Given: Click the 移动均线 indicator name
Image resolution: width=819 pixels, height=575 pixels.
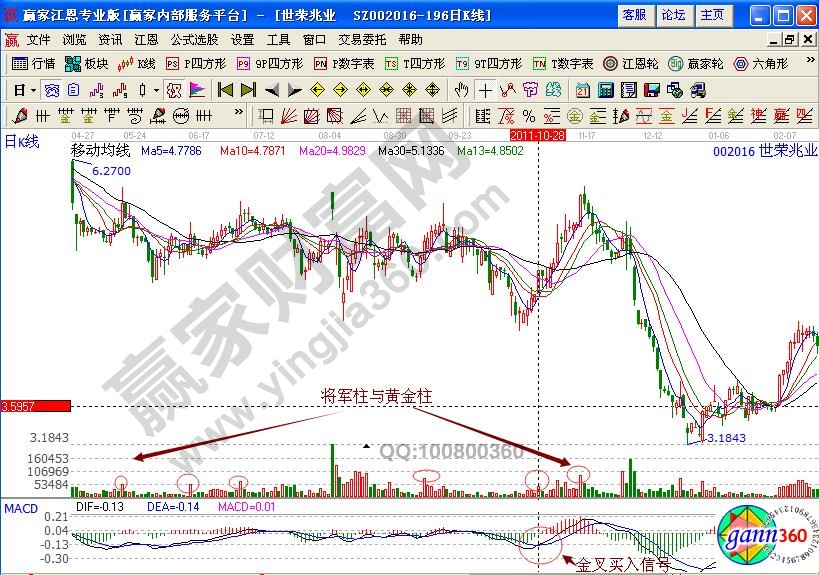Looking at the screenshot, I should (100, 151).
